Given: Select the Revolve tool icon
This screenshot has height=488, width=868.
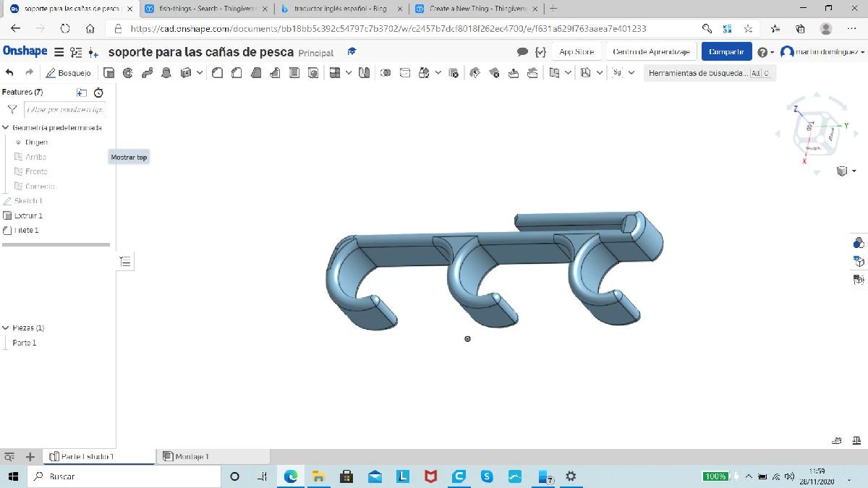Looking at the screenshot, I should (128, 73).
